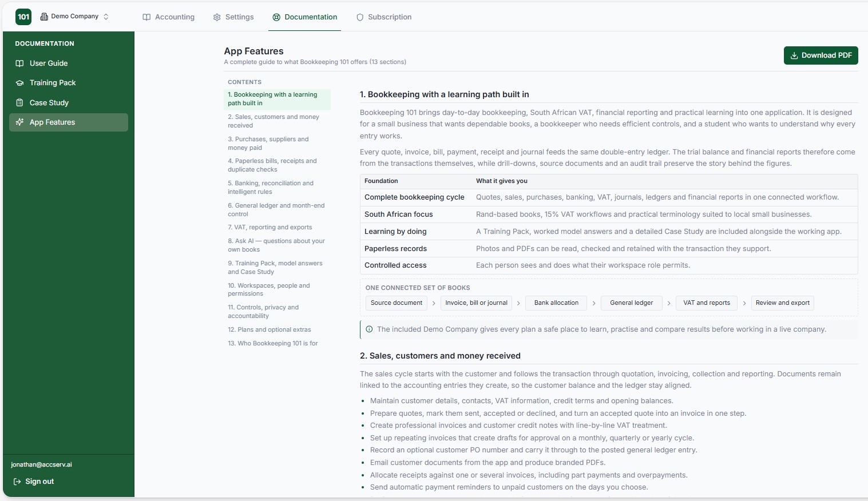This screenshot has width=868, height=501.
Task: Click the Documentation lifebuoy icon
Action: [x=276, y=17]
